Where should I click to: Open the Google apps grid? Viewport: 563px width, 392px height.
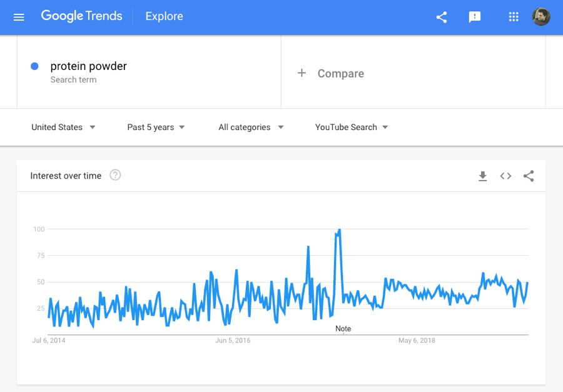coord(514,17)
